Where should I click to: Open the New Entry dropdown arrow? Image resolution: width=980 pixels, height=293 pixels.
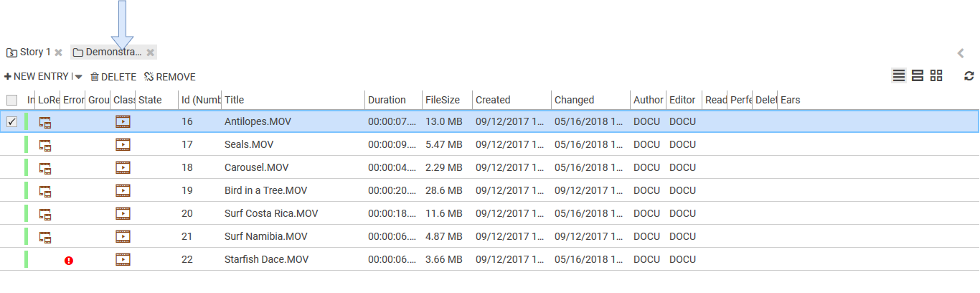click(x=78, y=77)
